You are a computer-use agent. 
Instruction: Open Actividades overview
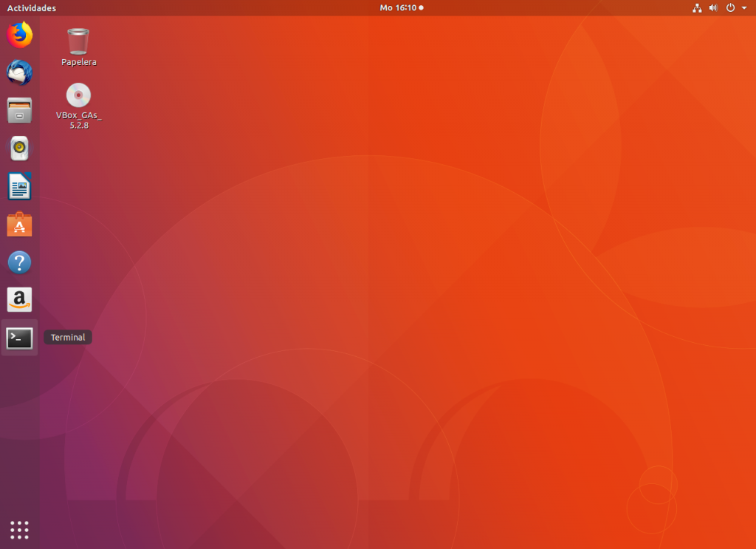[31, 7]
